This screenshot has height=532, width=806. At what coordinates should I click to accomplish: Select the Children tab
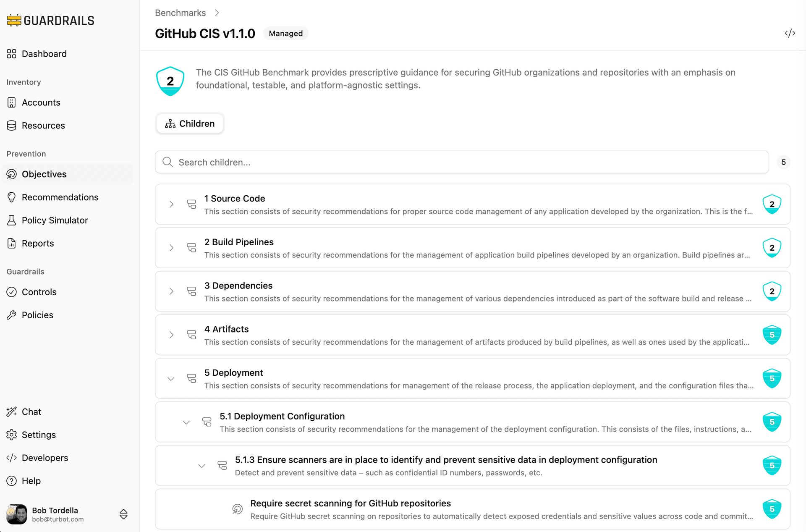coord(190,124)
